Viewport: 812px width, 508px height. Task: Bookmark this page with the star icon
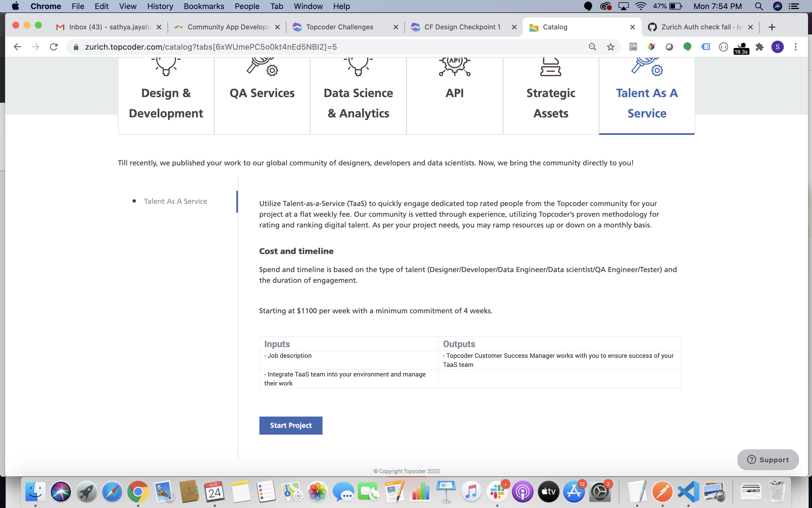pyautogui.click(x=611, y=47)
